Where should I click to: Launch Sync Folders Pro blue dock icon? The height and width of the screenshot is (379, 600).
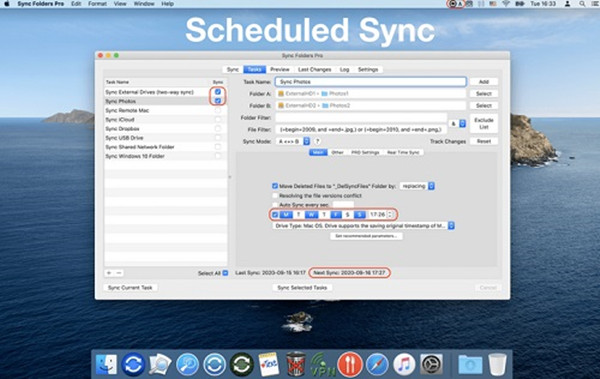coord(133,364)
